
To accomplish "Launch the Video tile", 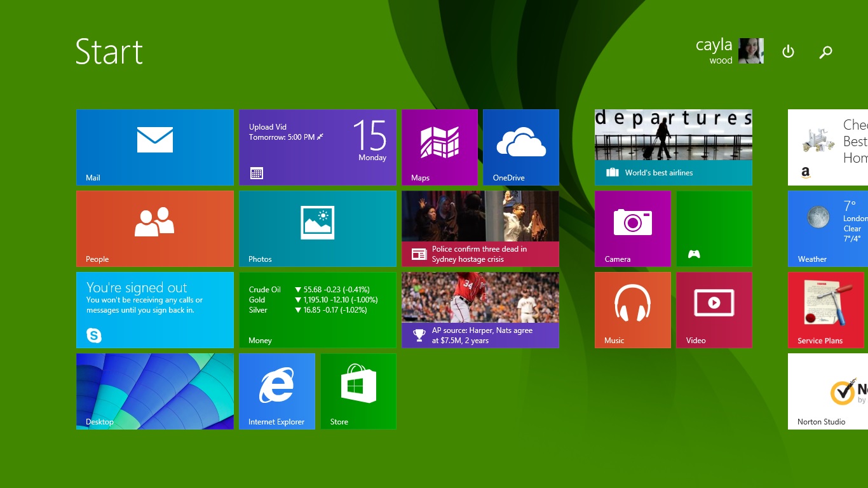I will tap(714, 310).
